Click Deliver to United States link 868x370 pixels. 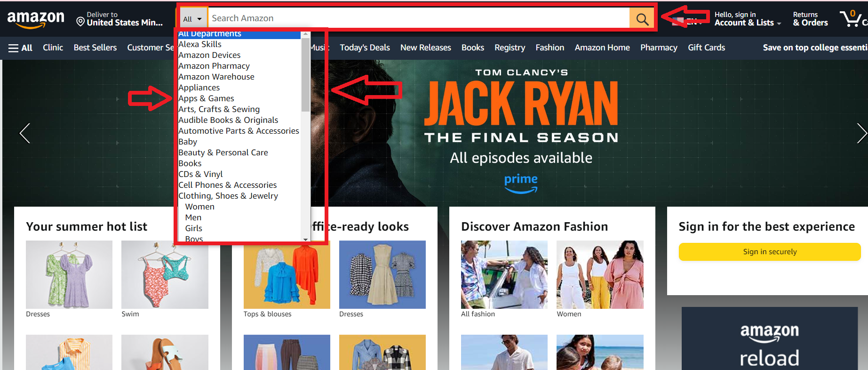(x=120, y=19)
